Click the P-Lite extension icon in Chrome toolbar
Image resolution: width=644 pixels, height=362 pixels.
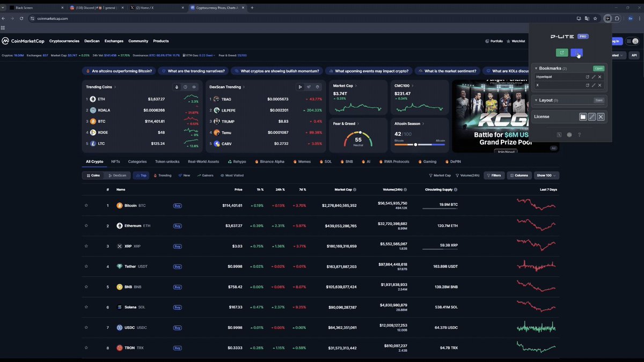(x=608, y=18)
